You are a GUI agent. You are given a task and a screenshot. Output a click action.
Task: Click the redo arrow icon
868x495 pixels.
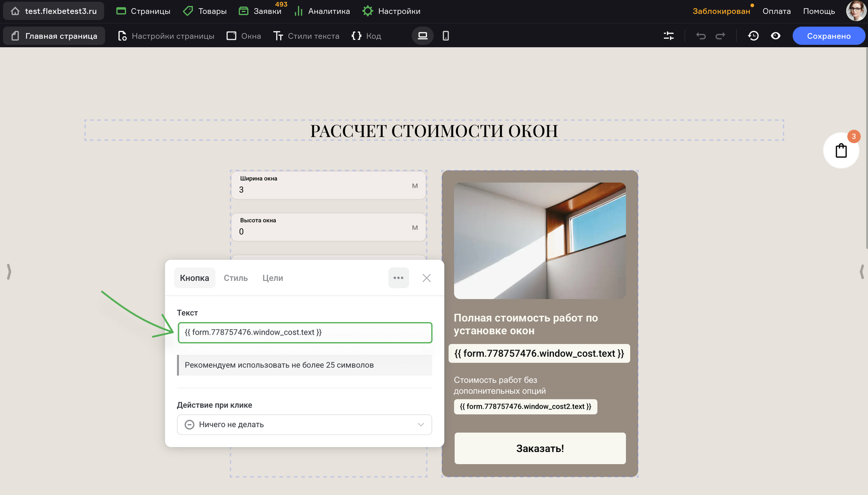(721, 36)
